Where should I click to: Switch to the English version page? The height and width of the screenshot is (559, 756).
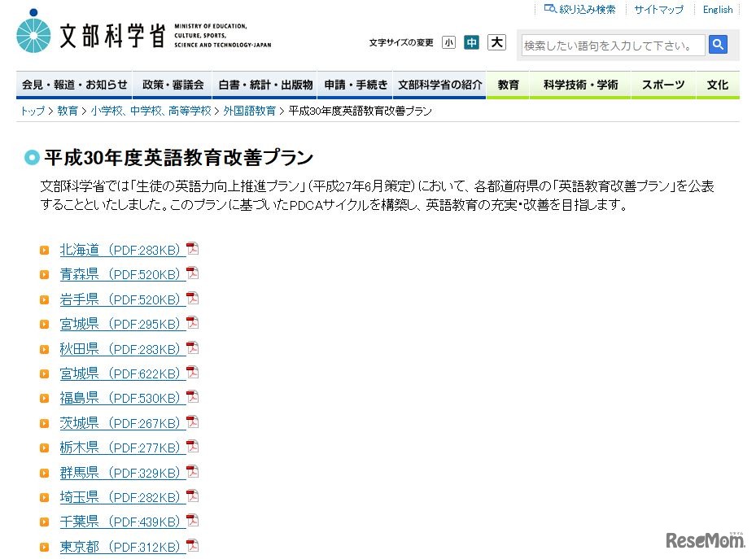coord(717,9)
